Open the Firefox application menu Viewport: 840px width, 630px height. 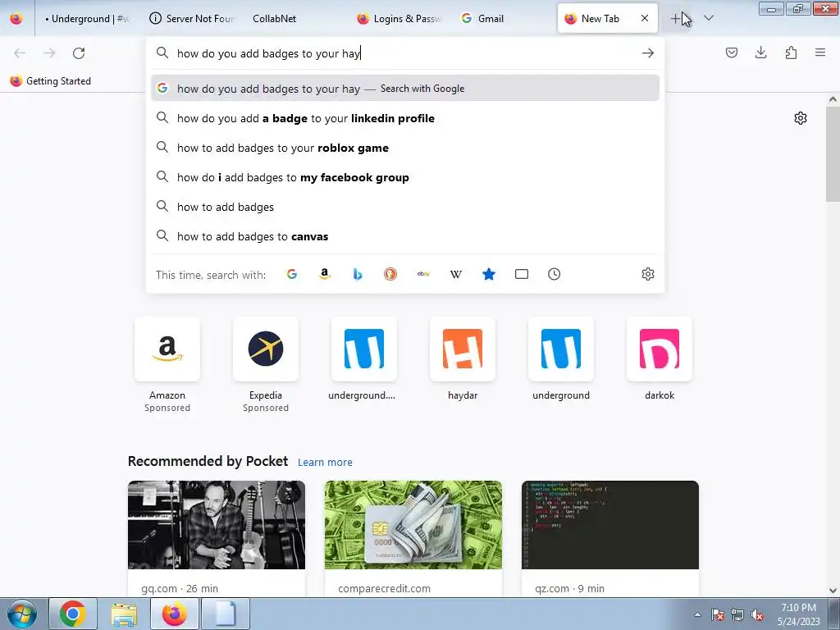820,52
